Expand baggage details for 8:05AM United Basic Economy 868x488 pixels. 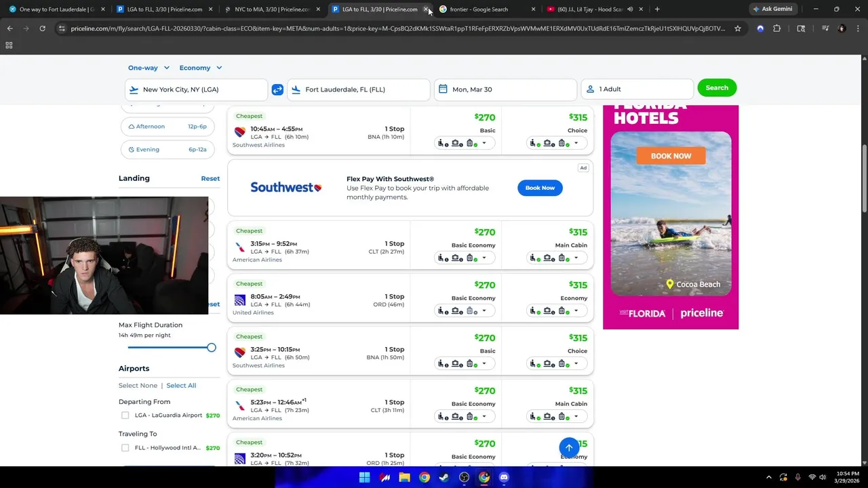pyautogui.click(x=465, y=310)
